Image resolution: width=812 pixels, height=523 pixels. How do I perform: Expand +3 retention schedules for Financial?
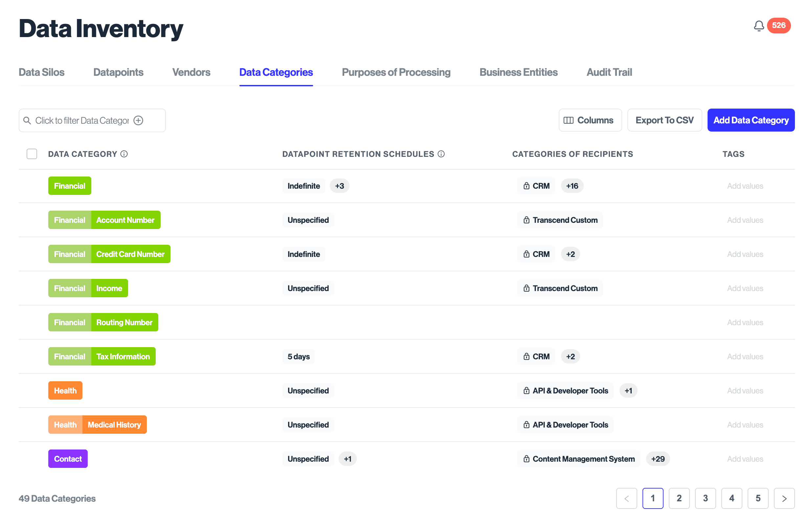(x=339, y=186)
